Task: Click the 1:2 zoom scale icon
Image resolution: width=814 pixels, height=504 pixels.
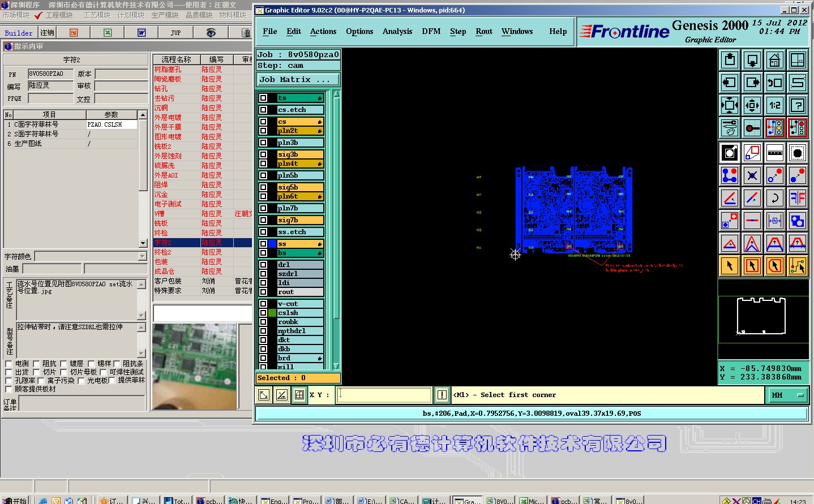Action: 775,105
